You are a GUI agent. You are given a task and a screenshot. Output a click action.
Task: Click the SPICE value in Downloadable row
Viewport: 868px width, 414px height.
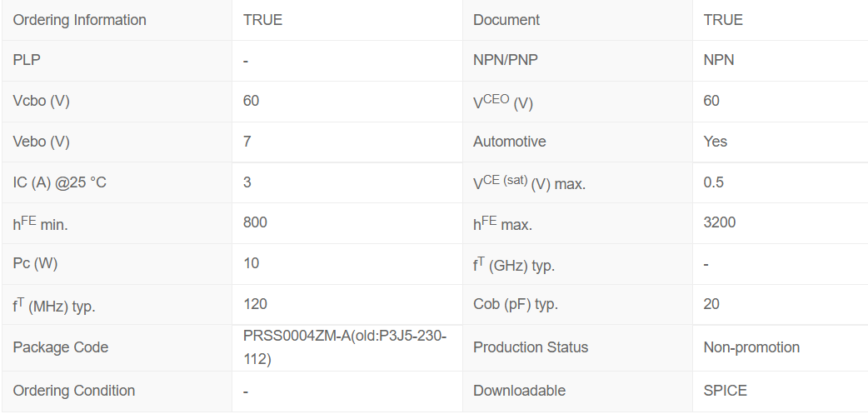[725, 391]
